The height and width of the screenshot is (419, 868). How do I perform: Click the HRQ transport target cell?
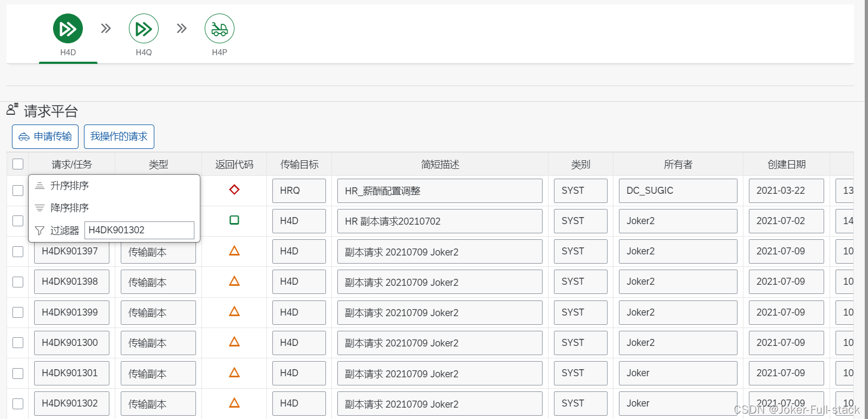click(299, 191)
